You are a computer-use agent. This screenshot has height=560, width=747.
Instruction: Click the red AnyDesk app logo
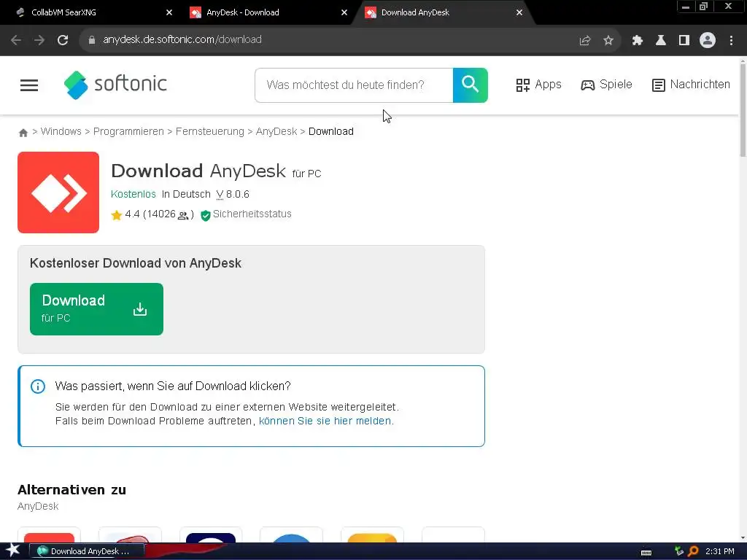coord(58,192)
